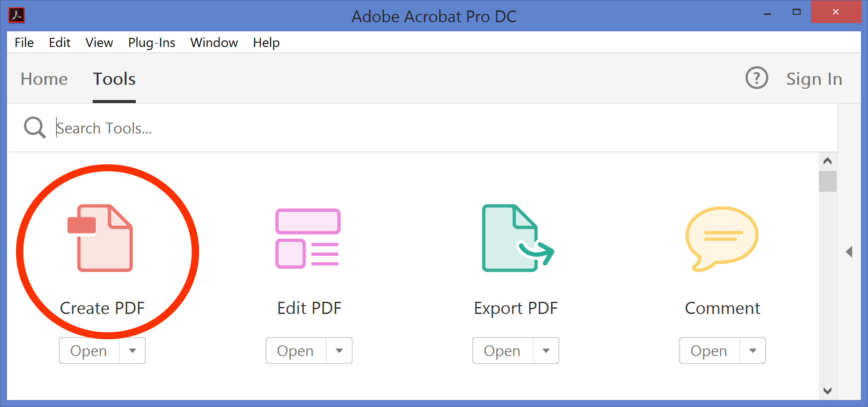Expand the Edit PDF Open dropdown
The height and width of the screenshot is (407, 868).
(x=340, y=350)
